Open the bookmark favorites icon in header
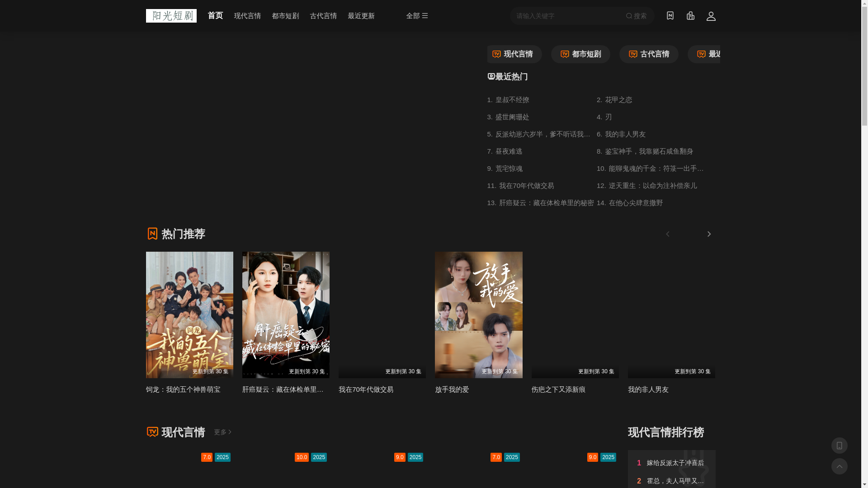 tap(670, 15)
